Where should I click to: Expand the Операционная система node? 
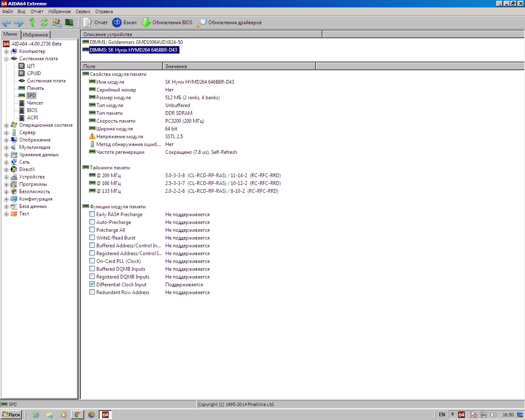(6, 126)
